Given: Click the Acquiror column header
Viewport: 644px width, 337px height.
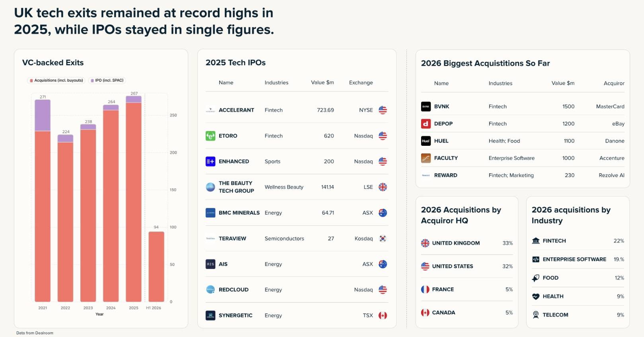Looking at the screenshot, I should [614, 83].
